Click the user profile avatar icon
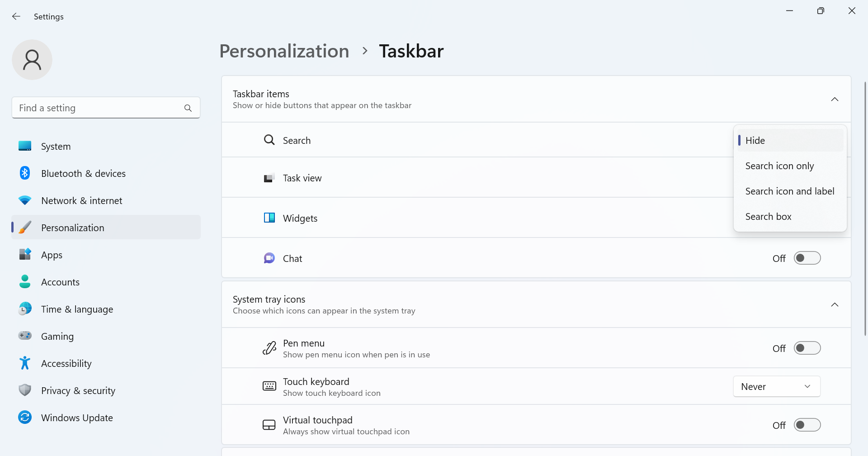868x456 pixels. [x=32, y=60]
